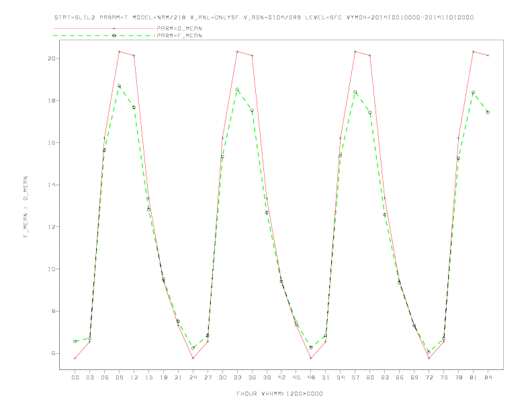Click x-axis tick label 54
532x411 pixels.
pyautogui.click(x=341, y=377)
